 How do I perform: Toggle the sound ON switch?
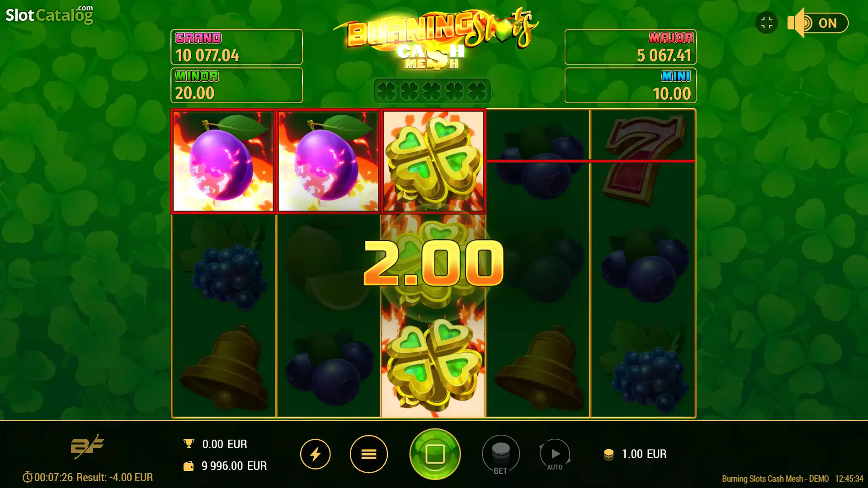point(818,23)
